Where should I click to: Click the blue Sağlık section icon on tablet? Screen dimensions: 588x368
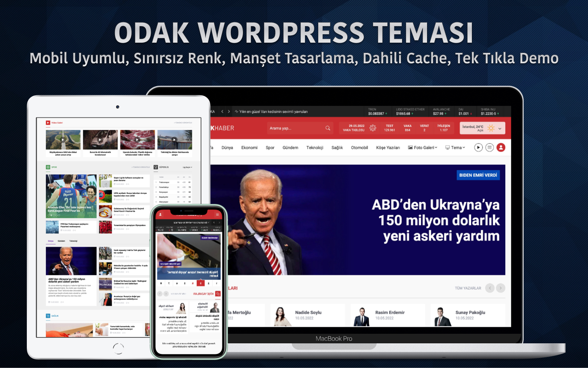(48, 316)
